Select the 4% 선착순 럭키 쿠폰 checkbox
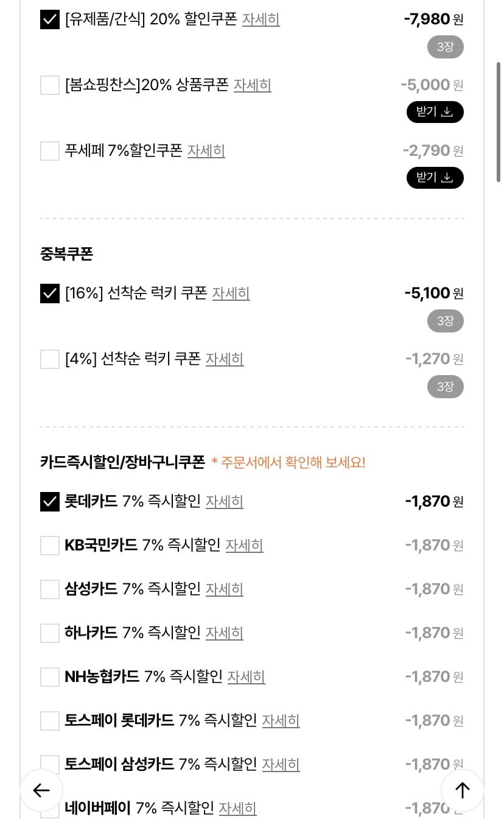Image resolution: width=504 pixels, height=819 pixels. tap(50, 359)
